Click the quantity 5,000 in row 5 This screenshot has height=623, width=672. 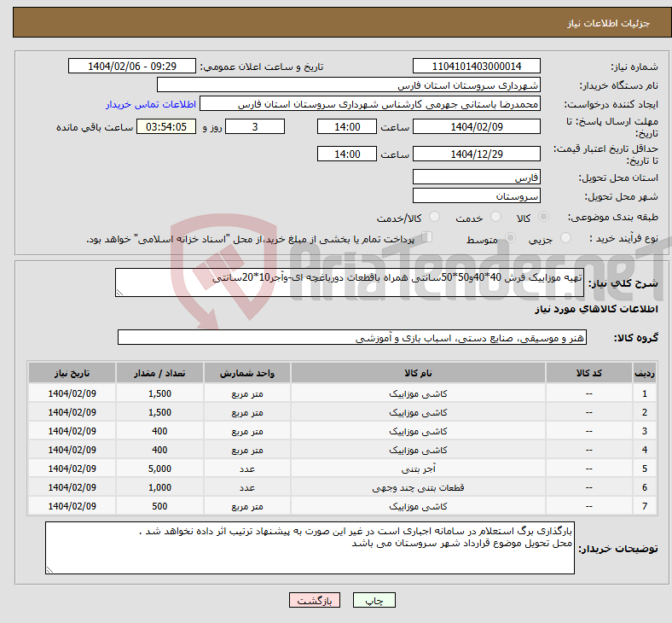click(x=159, y=469)
